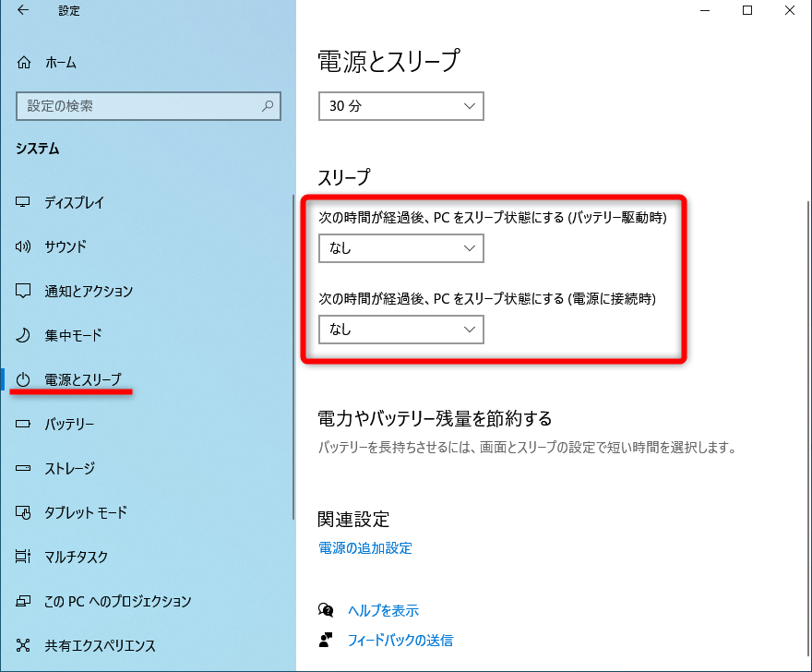Open the plugged-in sleep time dropdown

(401, 330)
